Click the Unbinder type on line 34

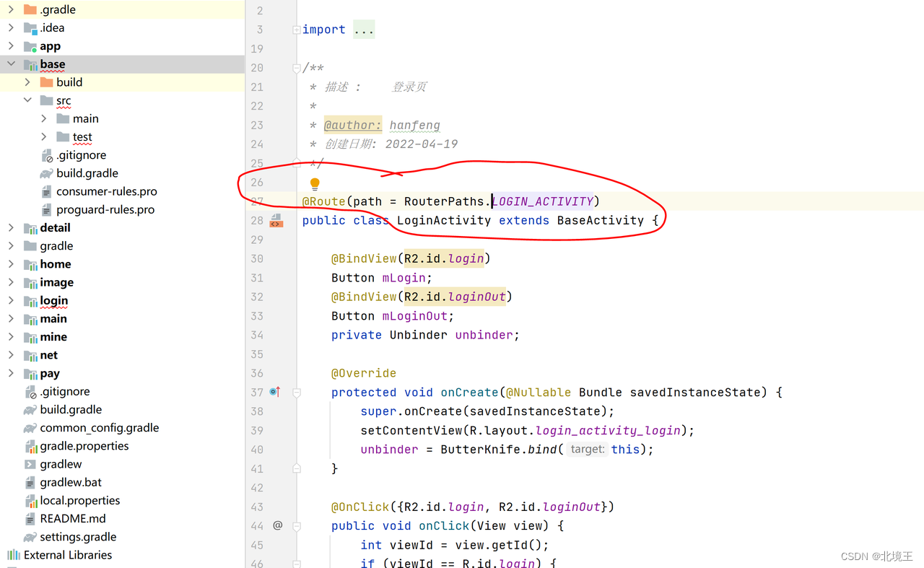click(x=419, y=335)
